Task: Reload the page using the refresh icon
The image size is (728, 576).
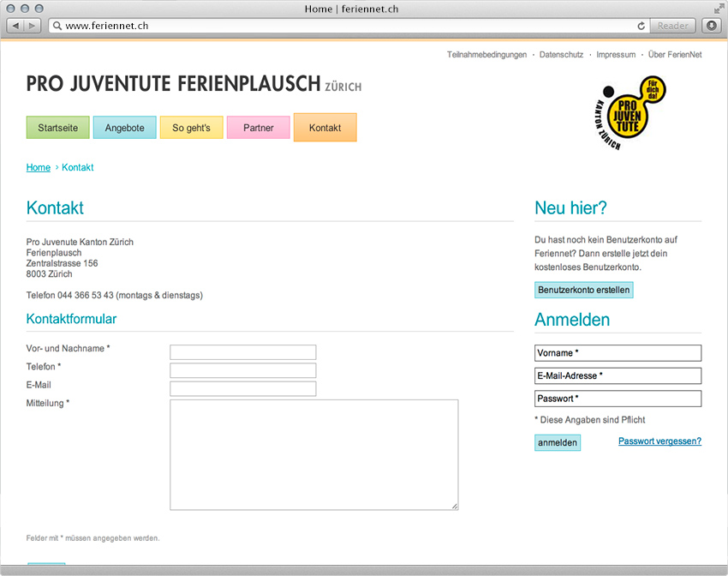Action: 641,26
